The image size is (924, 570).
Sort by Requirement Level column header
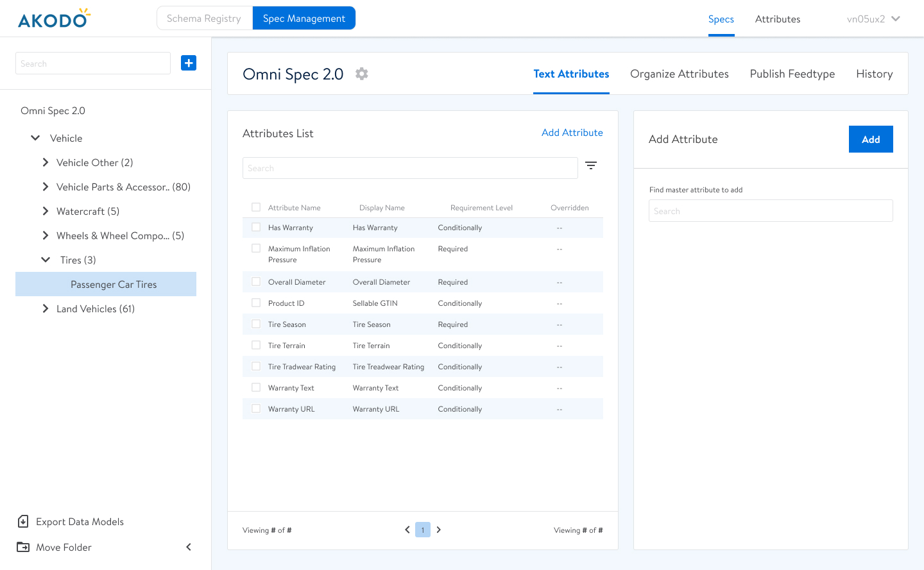481,208
